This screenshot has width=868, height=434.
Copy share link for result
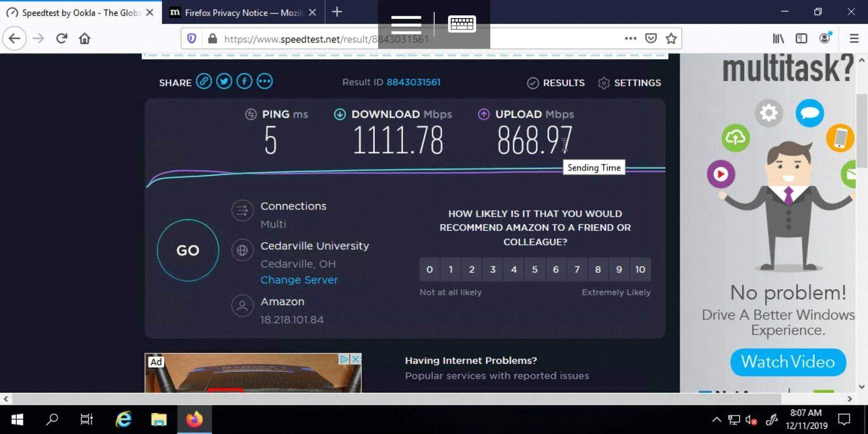tap(204, 82)
